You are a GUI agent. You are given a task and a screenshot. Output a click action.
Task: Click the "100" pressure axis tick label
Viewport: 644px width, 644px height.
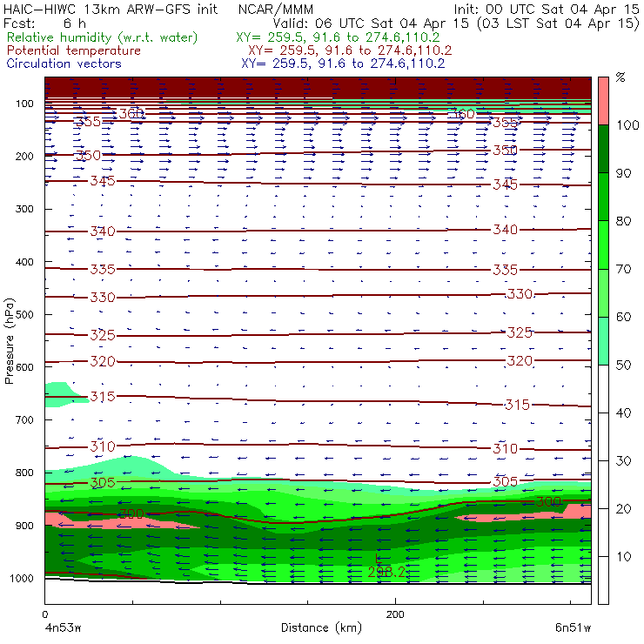coord(24,104)
